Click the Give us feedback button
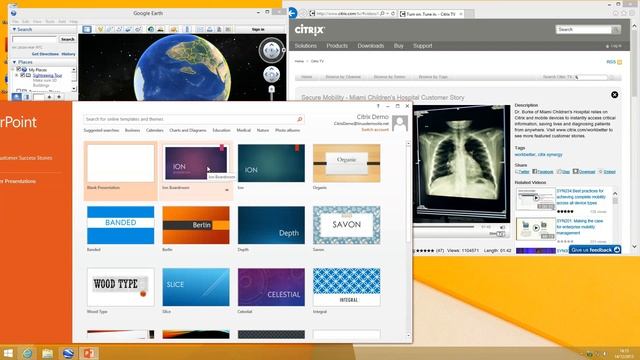This screenshot has height=360, width=640. pyautogui.click(x=595, y=250)
